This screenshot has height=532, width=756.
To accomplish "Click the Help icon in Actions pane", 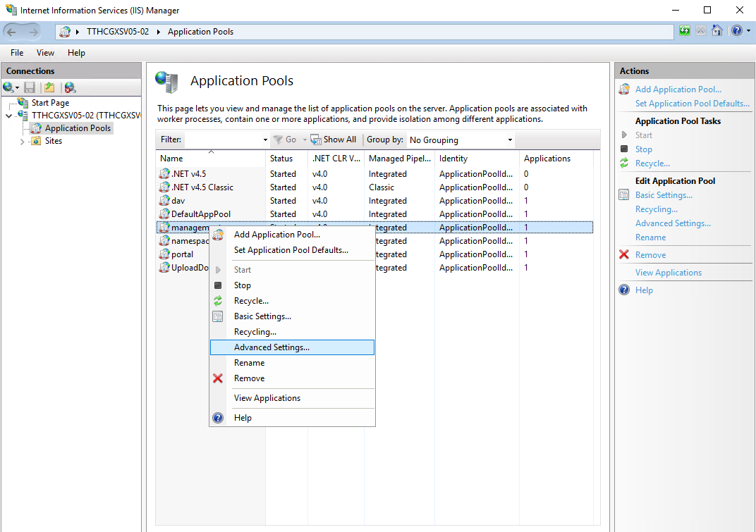I will 624,290.
